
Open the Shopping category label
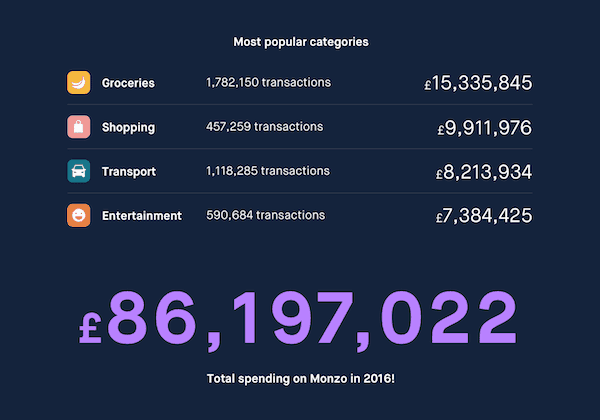(x=128, y=127)
